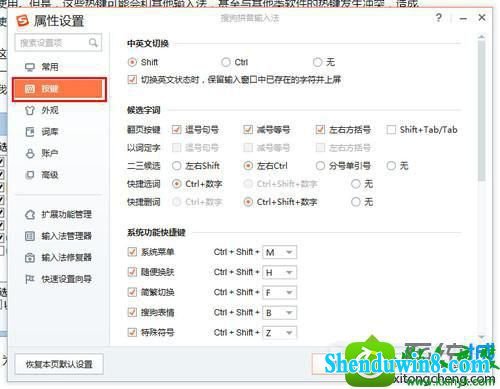Screen dimensions: 500x389
Task: Click the 常用 monitor icon
Action: [30, 67]
